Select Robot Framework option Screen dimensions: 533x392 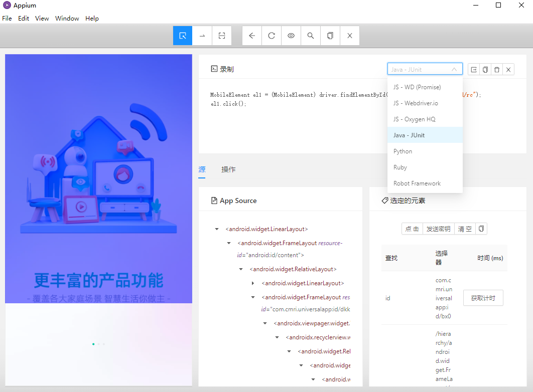[425, 183]
